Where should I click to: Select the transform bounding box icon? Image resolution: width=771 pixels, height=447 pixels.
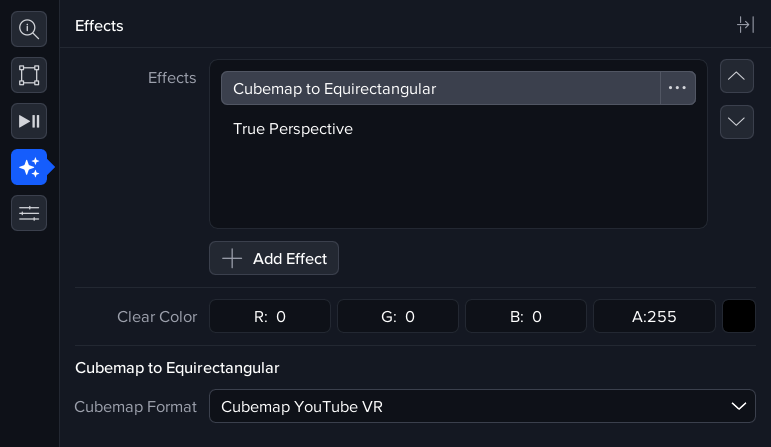(29, 75)
